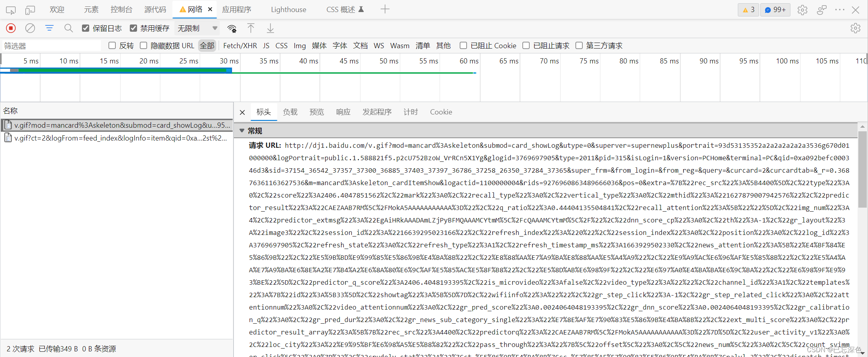The width and height of the screenshot is (868, 357).
Task: Open the 发起程序 details tab
Action: click(x=377, y=112)
